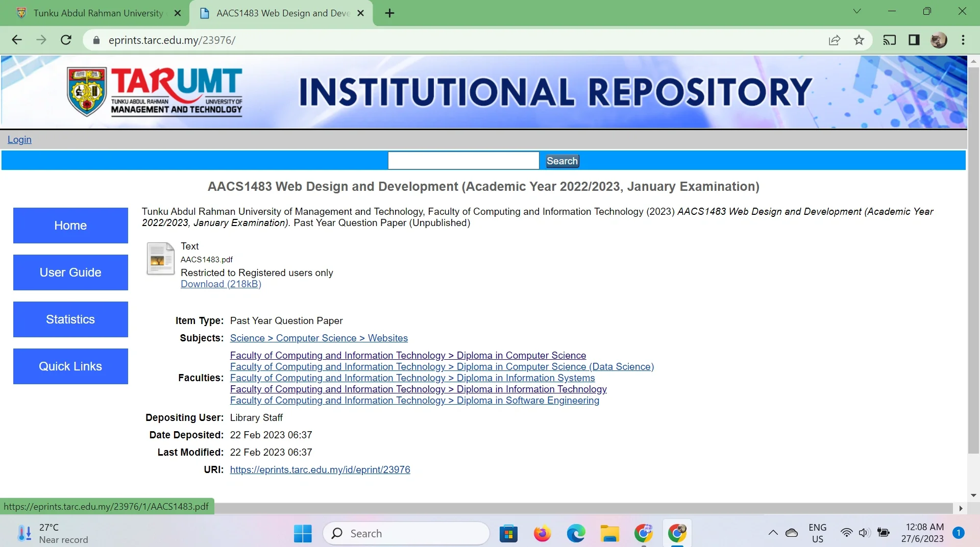Share this page icon in address bar

[835, 40]
